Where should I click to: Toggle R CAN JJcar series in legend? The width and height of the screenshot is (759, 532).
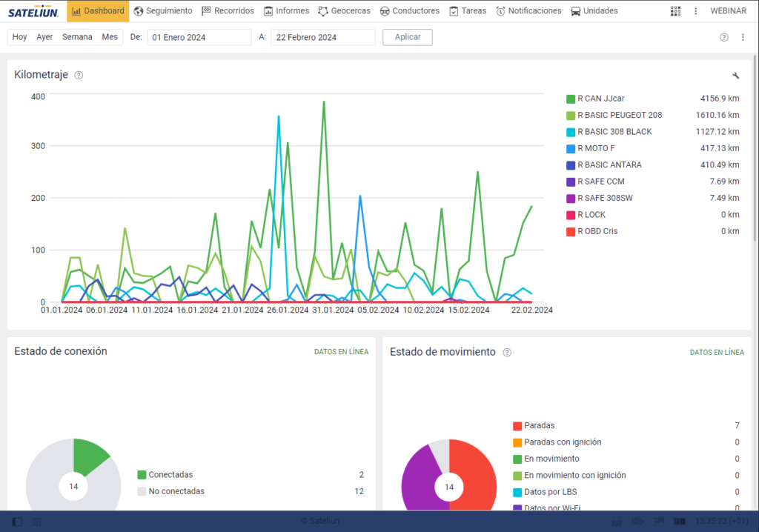click(571, 99)
